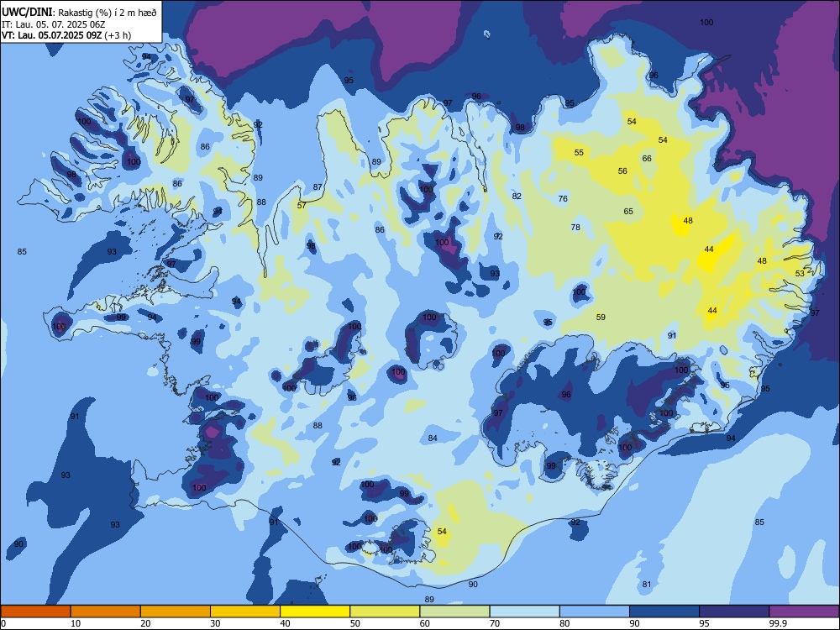The width and height of the screenshot is (840, 630).
Task: Click the map value '56' in the northeast
Action: [x=622, y=171]
